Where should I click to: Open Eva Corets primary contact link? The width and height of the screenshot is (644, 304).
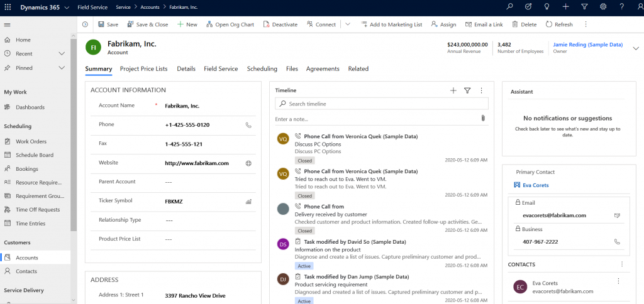[536, 185]
